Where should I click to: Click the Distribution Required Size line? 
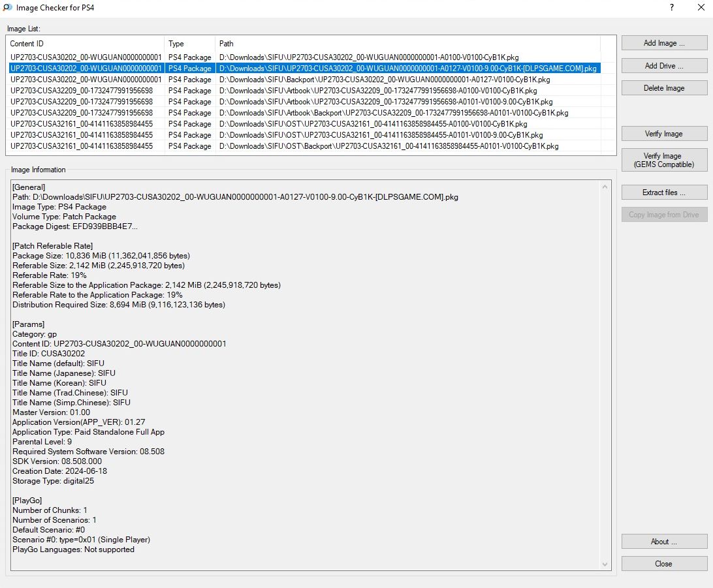119,305
